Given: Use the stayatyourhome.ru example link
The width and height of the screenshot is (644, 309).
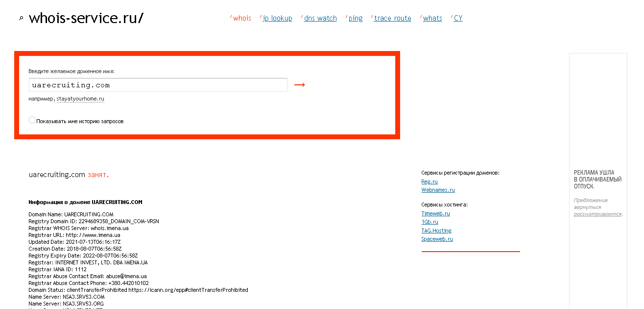Looking at the screenshot, I should [x=80, y=99].
